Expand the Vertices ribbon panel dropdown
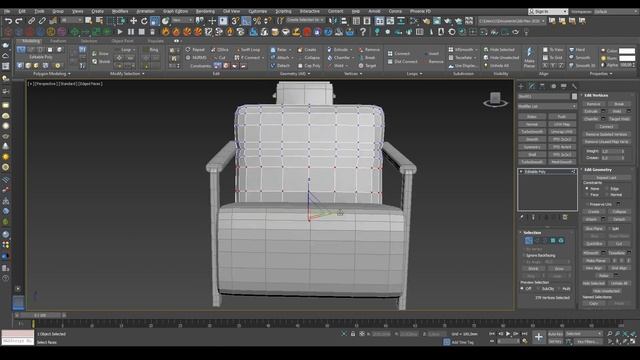 [x=353, y=74]
